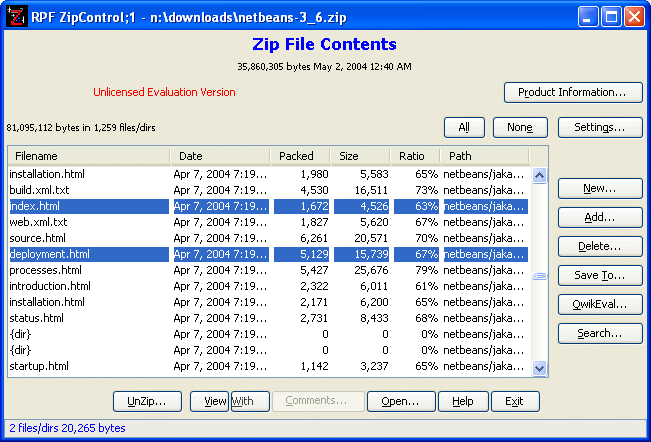Click the 'Zip File Contents' heading
This screenshot has width=651, height=442.
tap(324, 44)
